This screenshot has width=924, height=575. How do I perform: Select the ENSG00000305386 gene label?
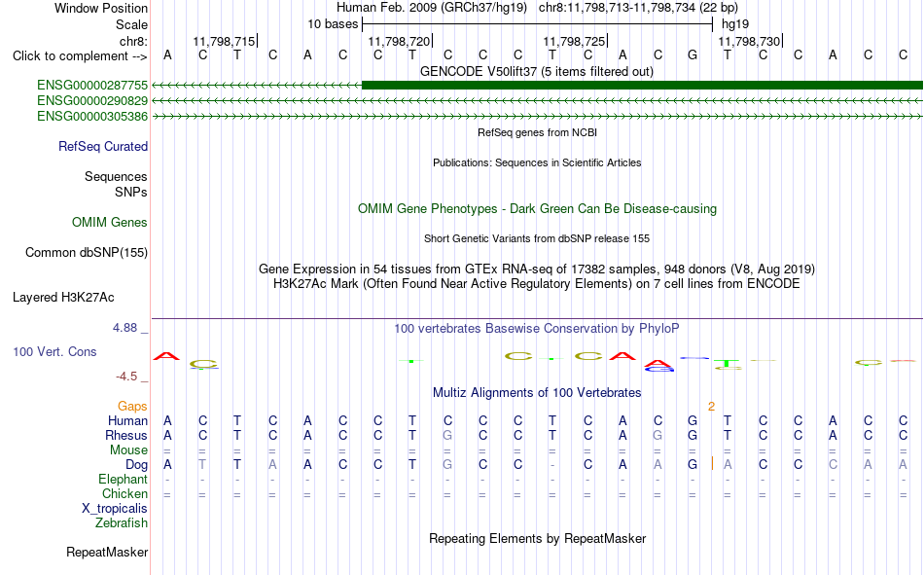pyautogui.click(x=92, y=116)
